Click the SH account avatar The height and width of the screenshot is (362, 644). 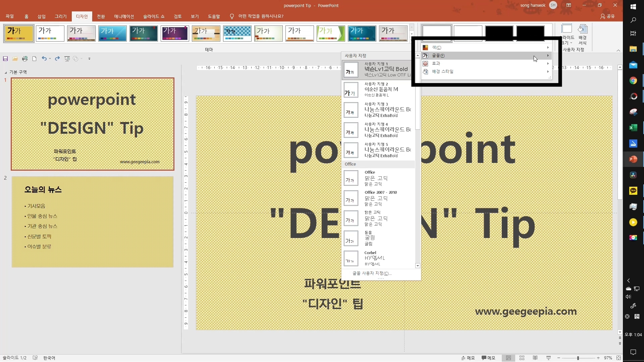[553, 5]
